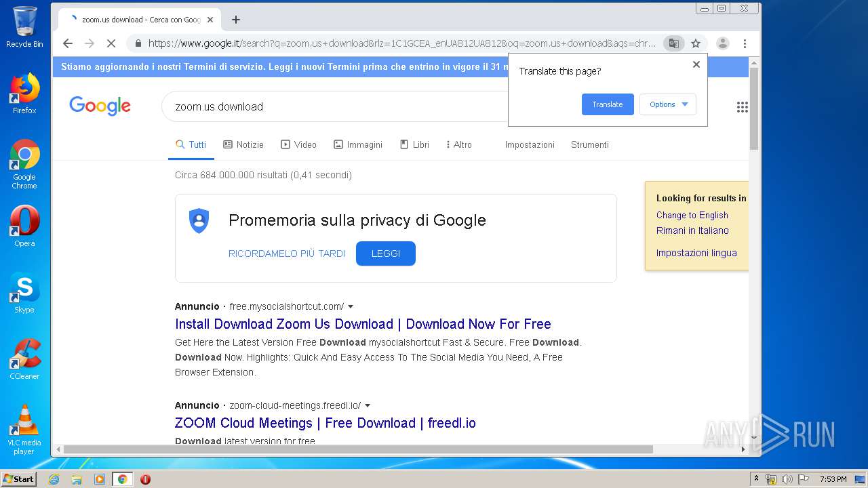Select the Tutti results tab
Viewport: 868px width, 488px height.
click(x=191, y=144)
